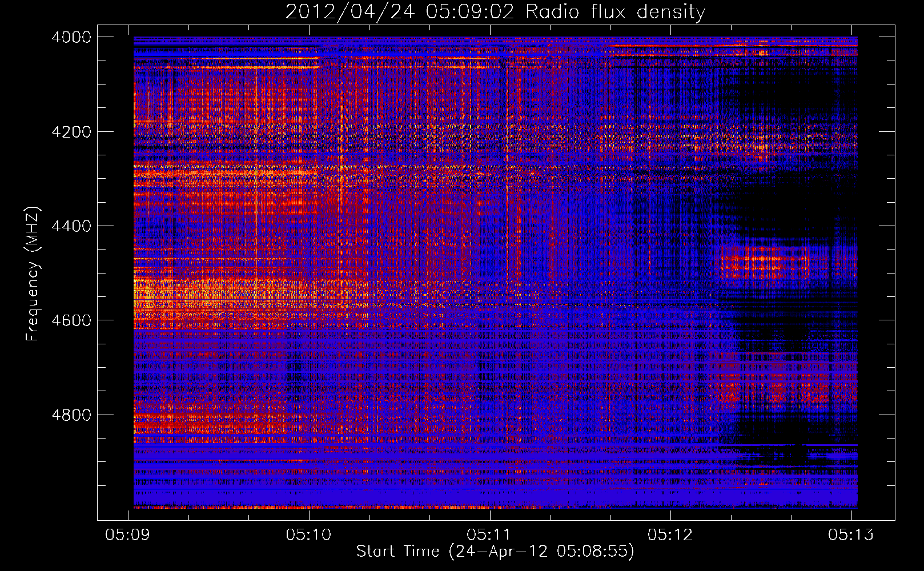This screenshot has height=571, width=924.
Task: Click the 4000 frequency axis label
Action: tap(71, 37)
